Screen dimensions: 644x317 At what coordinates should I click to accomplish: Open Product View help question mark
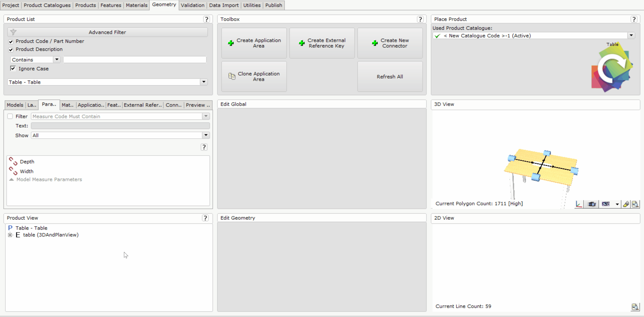[x=205, y=218]
